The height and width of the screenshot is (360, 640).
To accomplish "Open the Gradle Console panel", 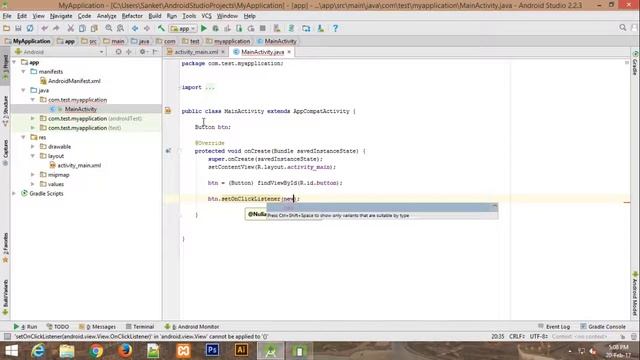I will (603, 327).
